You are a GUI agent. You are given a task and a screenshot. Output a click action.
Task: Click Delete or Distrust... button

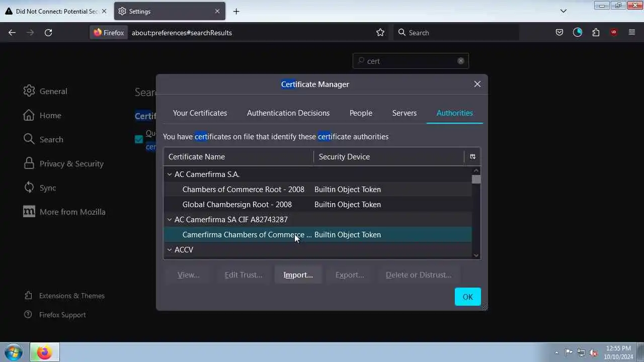pos(419,275)
